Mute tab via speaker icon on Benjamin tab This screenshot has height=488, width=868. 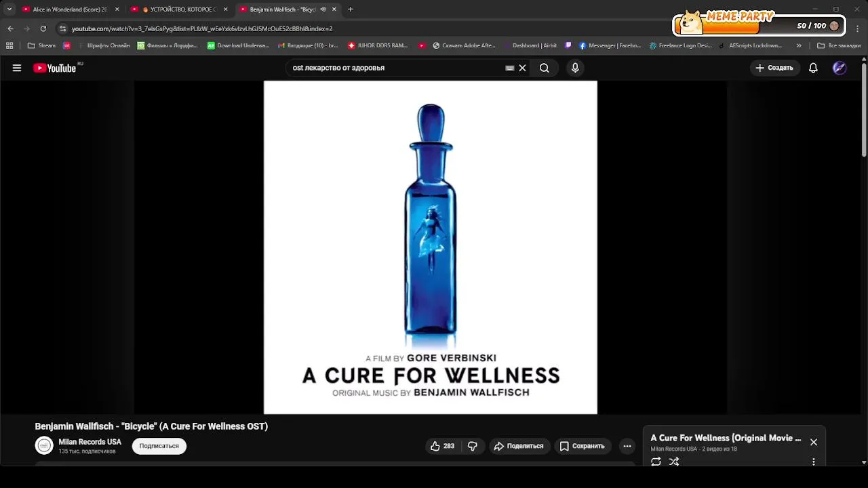[323, 9]
